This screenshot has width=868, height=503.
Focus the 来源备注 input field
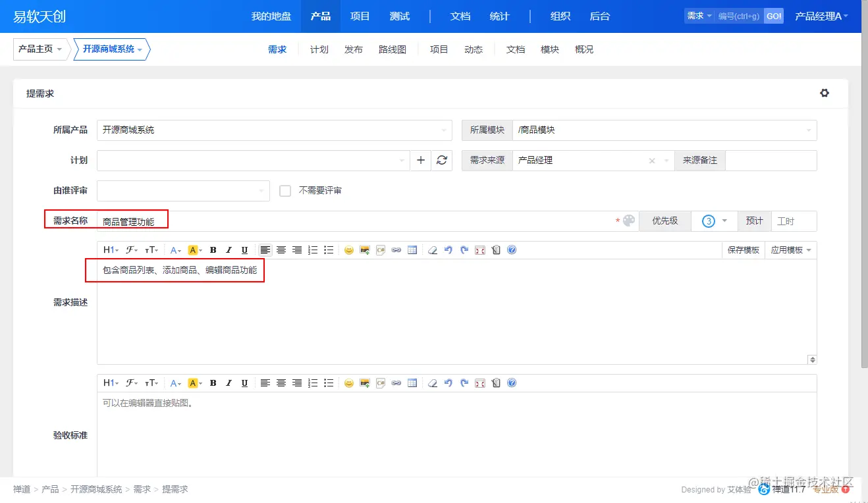click(771, 161)
